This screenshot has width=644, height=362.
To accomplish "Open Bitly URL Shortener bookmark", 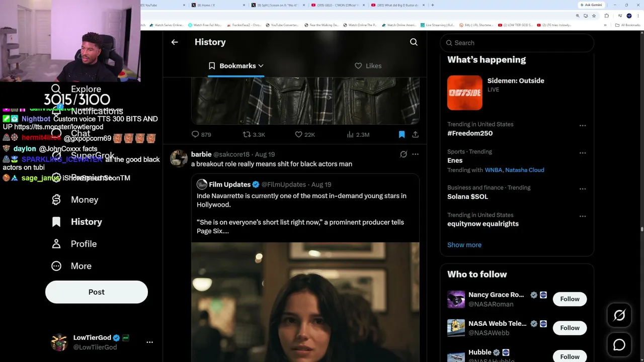I will [x=476, y=25].
